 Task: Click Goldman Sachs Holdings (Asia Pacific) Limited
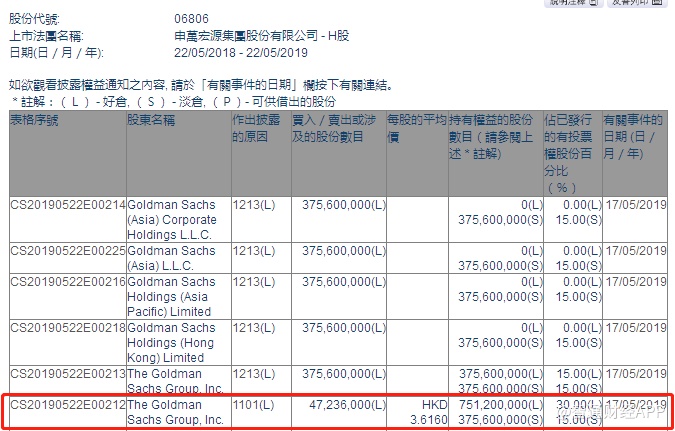pyautogui.click(x=171, y=297)
